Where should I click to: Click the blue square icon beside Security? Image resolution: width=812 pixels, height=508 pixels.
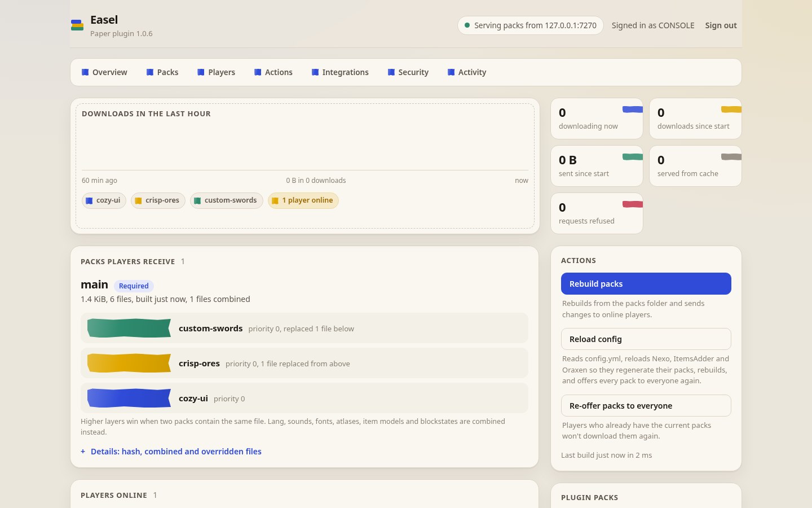coord(391,72)
